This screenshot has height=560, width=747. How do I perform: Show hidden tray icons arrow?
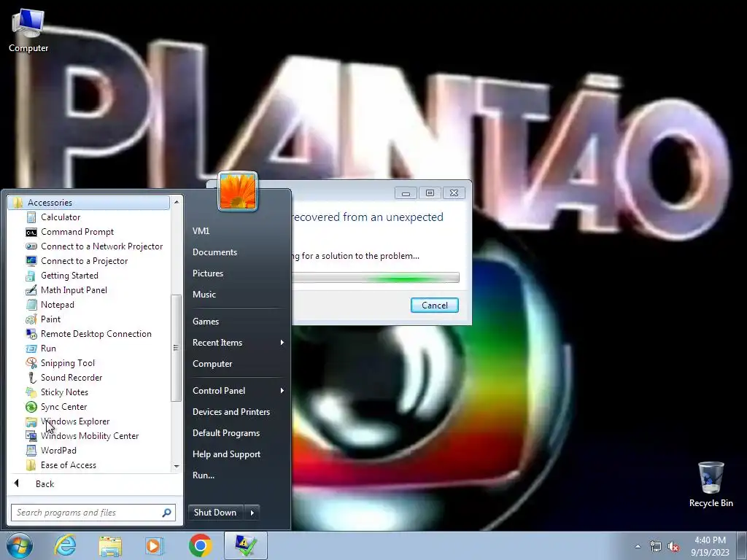point(638,547)
